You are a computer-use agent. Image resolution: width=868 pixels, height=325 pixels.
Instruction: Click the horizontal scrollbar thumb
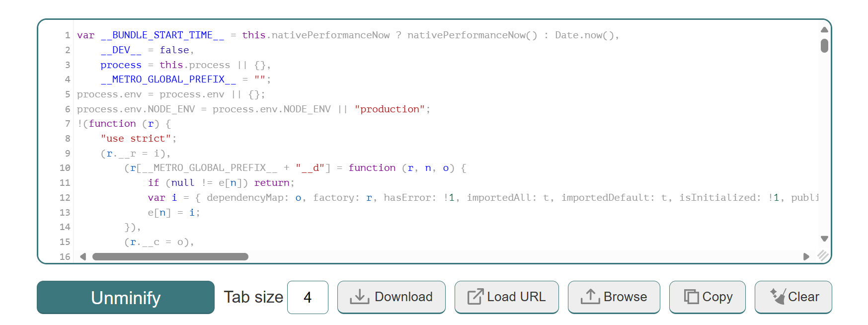tap(170, 257)
